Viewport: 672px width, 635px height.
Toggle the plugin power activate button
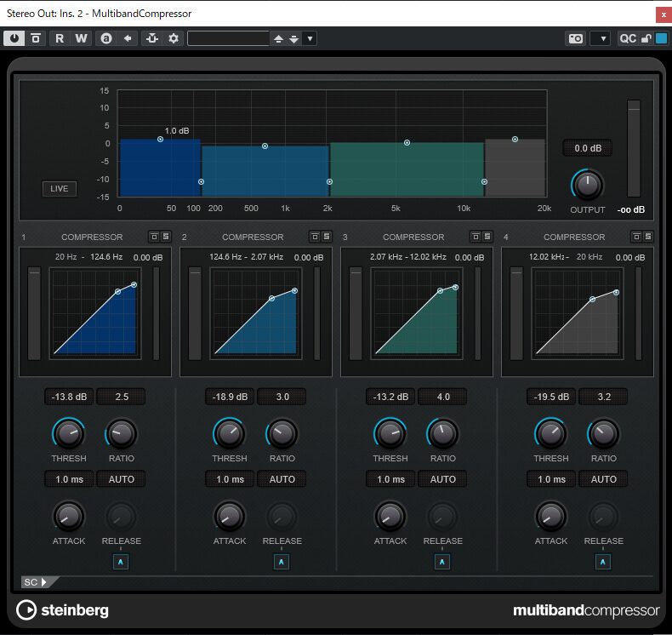[x=14, y=38]
